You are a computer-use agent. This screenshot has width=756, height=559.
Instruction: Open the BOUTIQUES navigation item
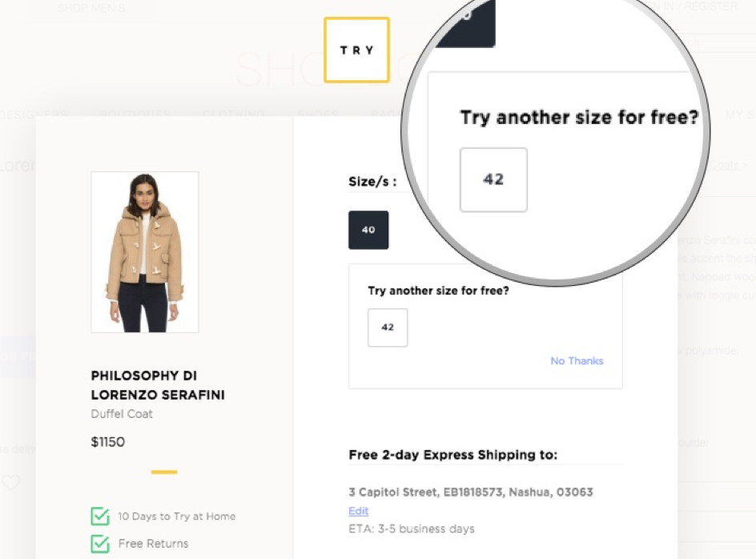coord(135,115)
